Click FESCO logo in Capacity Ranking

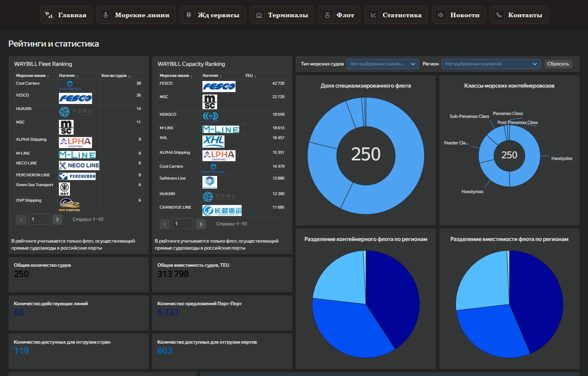[x=219, y=86]
